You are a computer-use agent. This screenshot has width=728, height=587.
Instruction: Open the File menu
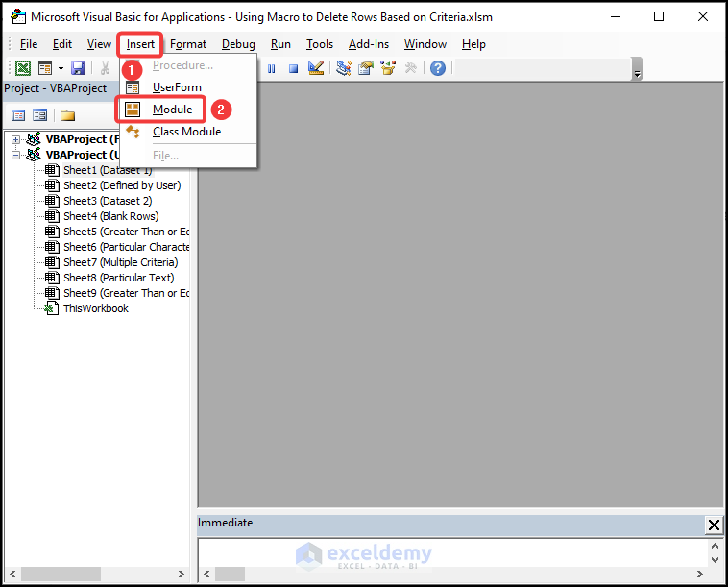click(28, 44)
